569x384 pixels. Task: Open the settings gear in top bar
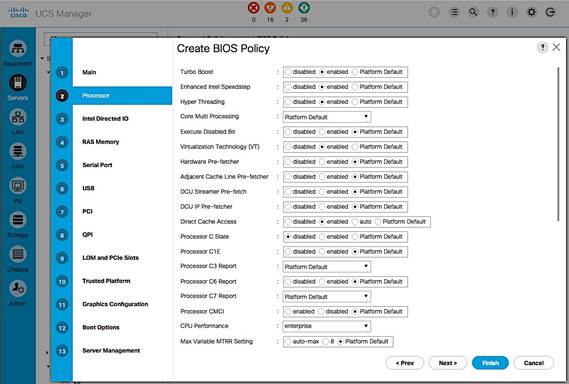531,12
